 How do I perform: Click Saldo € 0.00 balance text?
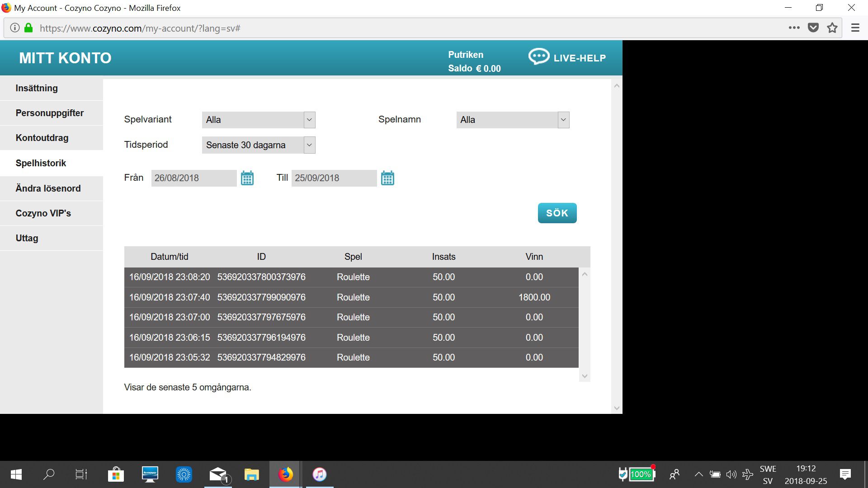tap(474, 69)
